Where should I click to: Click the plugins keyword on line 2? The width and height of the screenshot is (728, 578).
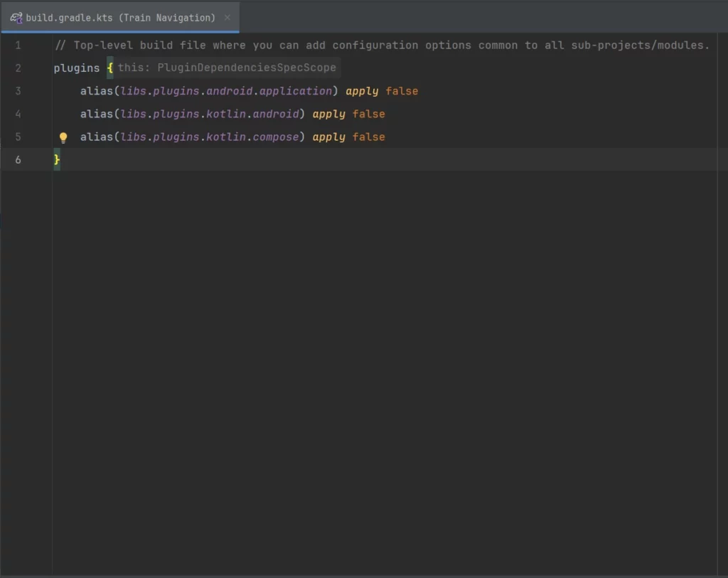point(77,68)
